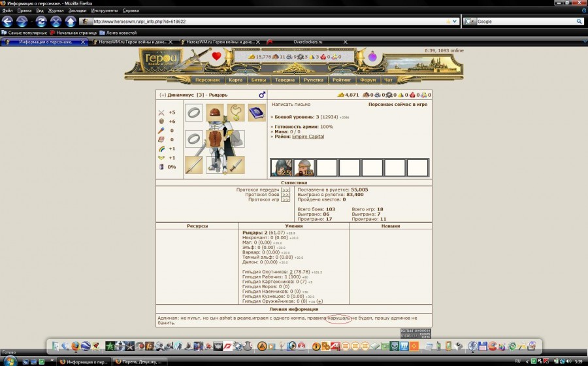This screenshot has width=588, height=366.
Task: Open the Empire Capital district link
Action: (x=308, y=137)
